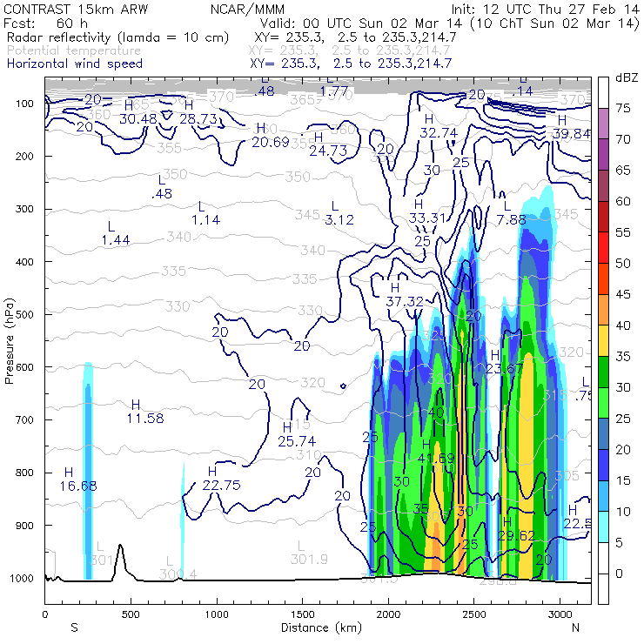Click the wind maximum value '11.58'
The width and height of the screenshot is (644, 644).
pyautogui.click(x=145, y=419)
